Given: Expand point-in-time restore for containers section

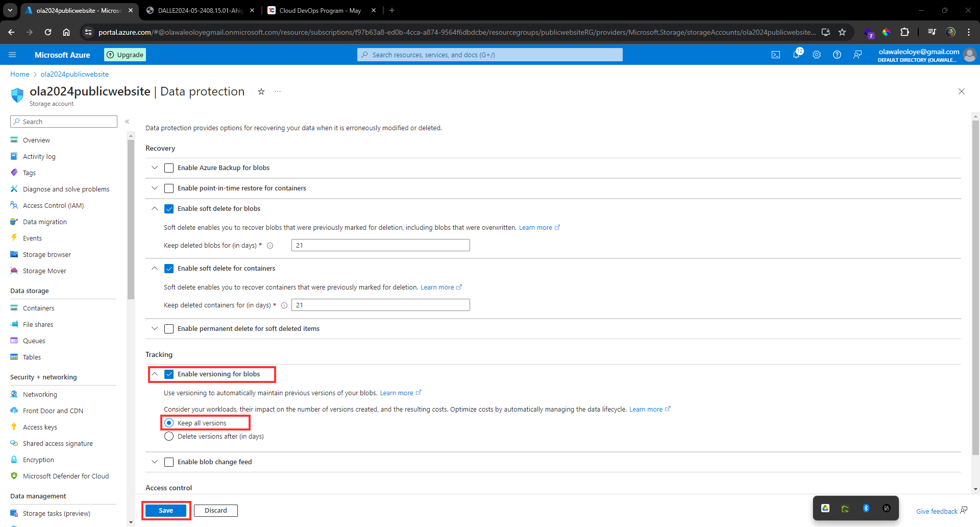Looking at the screenshot, I should [x=154, y=188].
